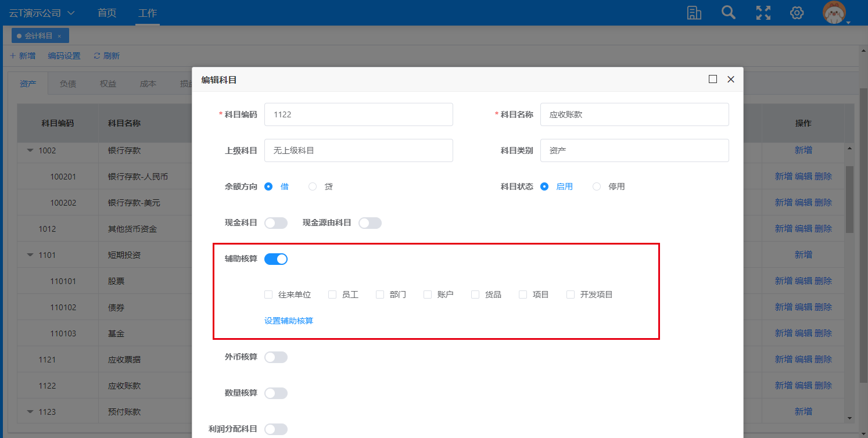Close the 会计科目 tab with x
Viewport: 868px width, 438px height.
(x=59, y=36)
